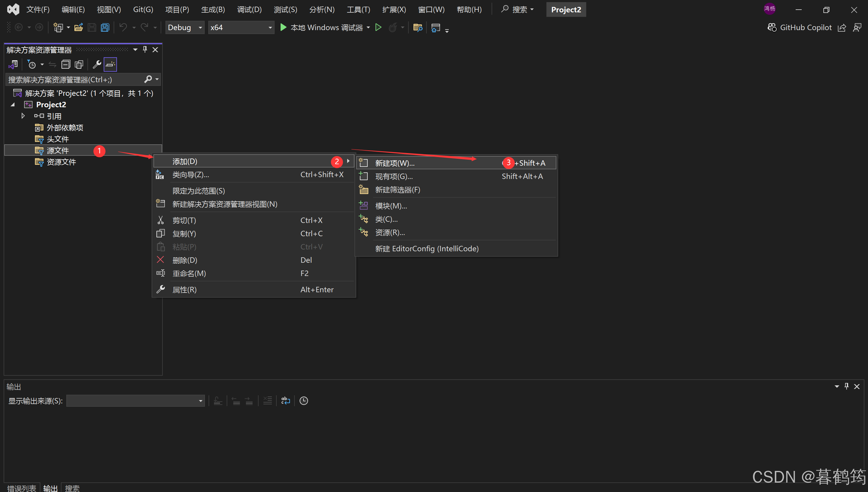Click the pending changes filter clock icon

tap(32, 64)
